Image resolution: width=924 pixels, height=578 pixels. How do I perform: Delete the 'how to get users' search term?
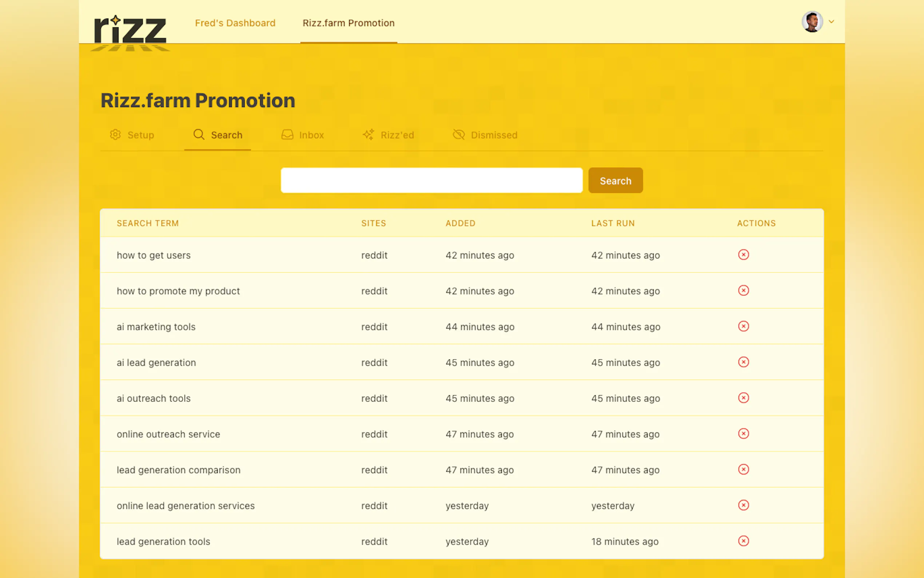point(743,254)
